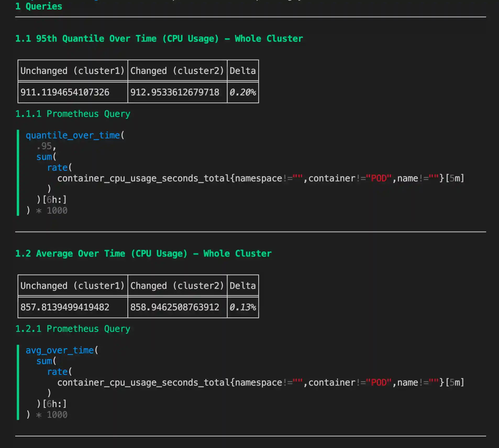The height and width of the screenshot is (448, 499).
Task: Click the 858.9462508763912 table cell
Action: (x=175, y=307)
